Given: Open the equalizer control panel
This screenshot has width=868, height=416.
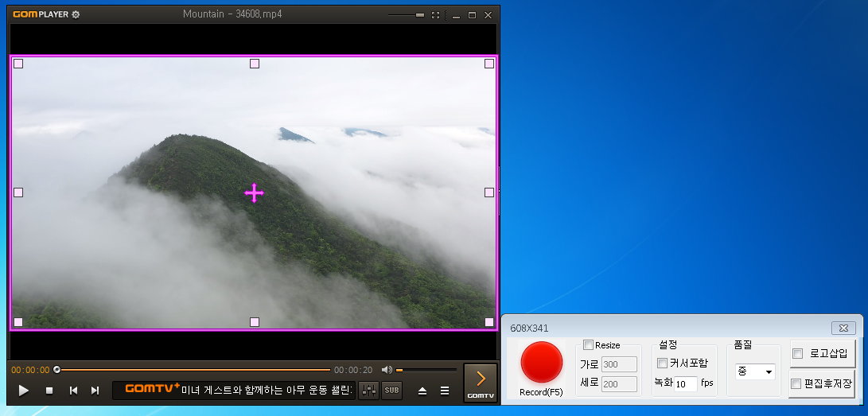Looking at the screenshot, I should click(x=368, y=390).
